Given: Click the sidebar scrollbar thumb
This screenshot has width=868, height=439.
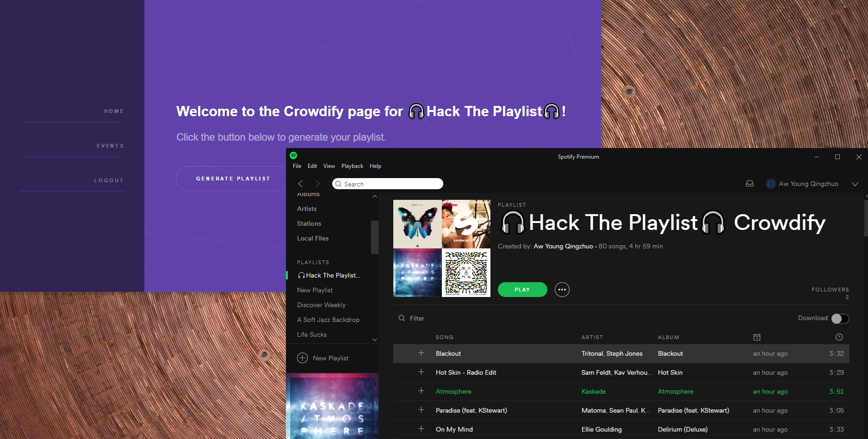Looking at the screenshot, I should (375, 237).
